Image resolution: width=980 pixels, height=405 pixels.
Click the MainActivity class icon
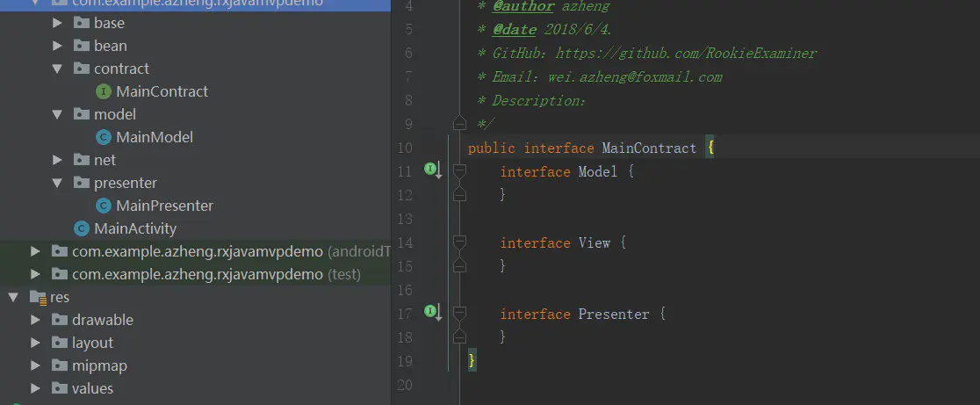(82, 228)
